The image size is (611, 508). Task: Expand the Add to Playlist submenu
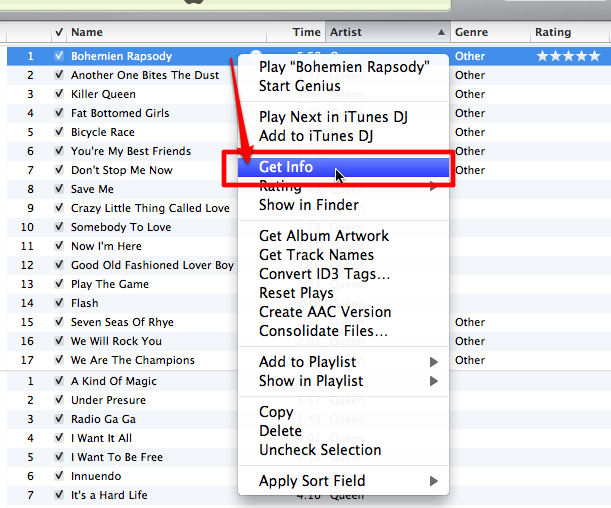point(434,362)
